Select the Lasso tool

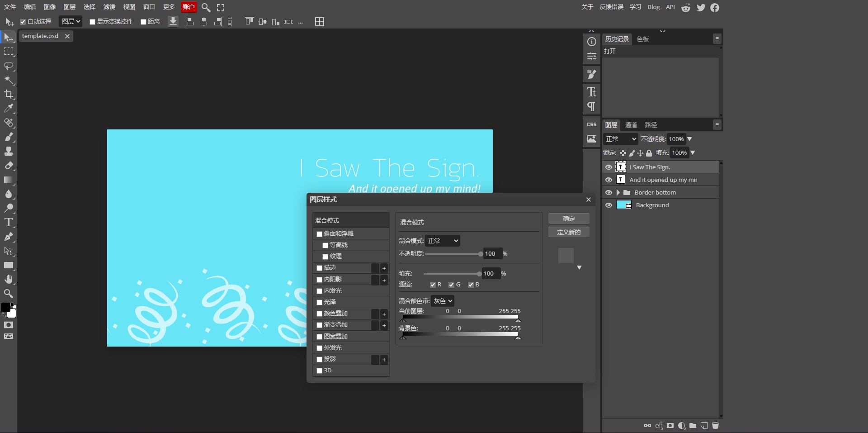(x=9, y=66)
